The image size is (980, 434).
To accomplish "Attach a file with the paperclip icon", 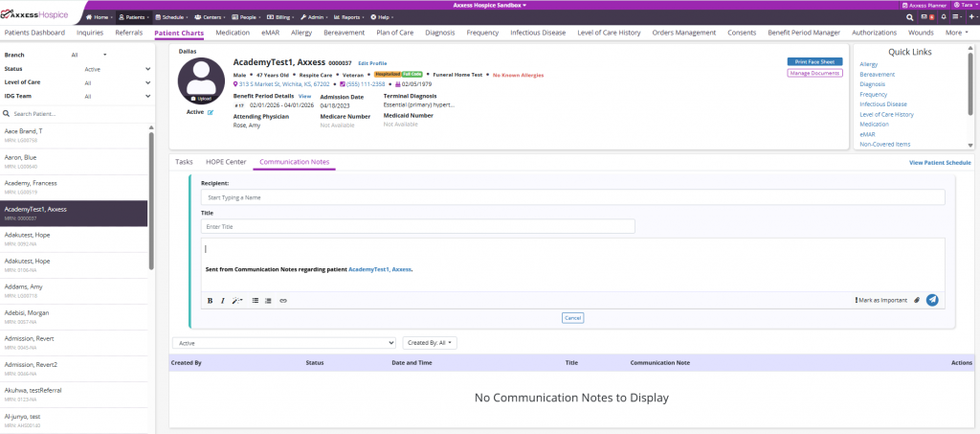I will pos(917,300).
